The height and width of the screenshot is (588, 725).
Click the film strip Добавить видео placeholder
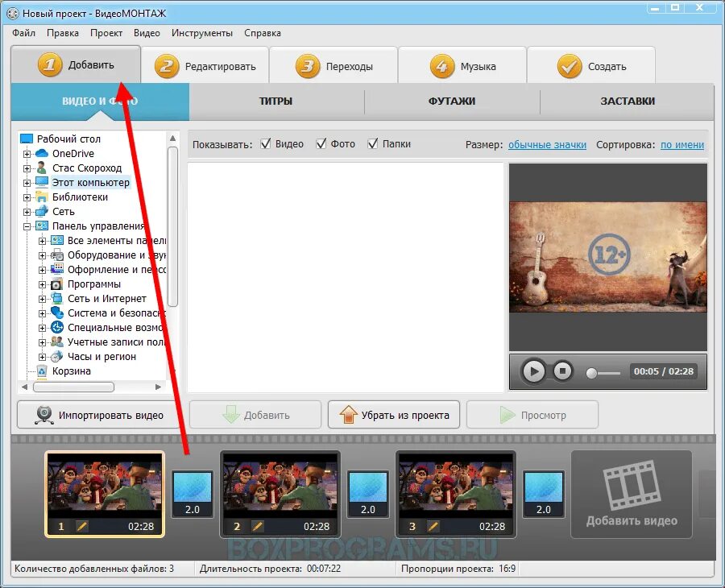coord(631,495)
